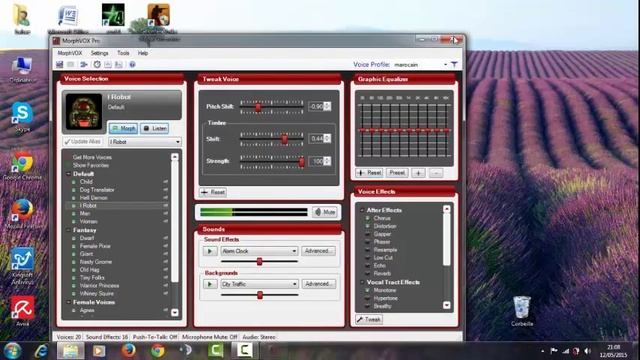Open the Tools menu
This screenshot has height=360, width=640.
click(123, 53)
